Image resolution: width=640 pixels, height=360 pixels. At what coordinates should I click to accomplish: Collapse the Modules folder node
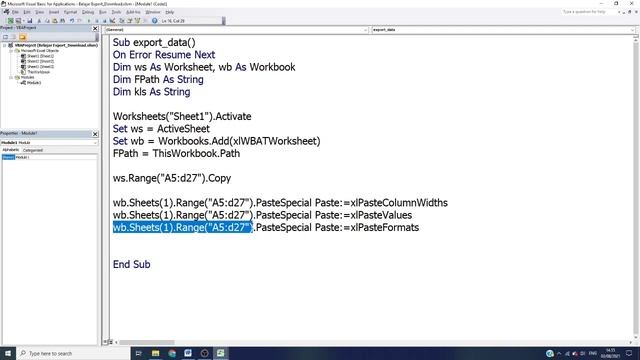click(x=11, y=77)
